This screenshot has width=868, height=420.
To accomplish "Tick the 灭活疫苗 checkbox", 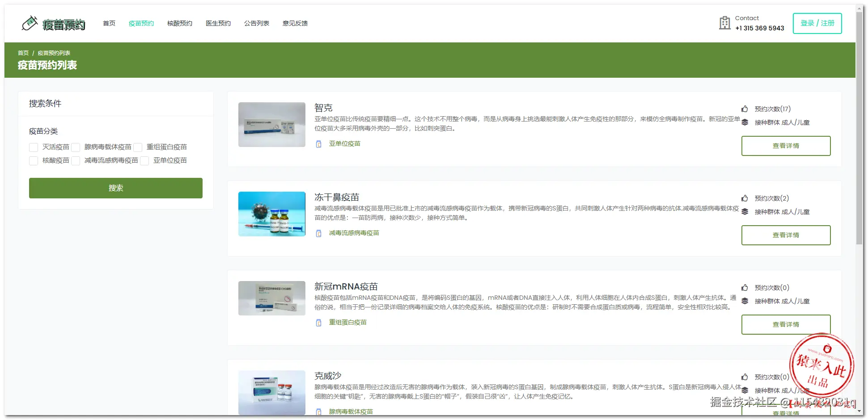I will click(x=34, y=147).
